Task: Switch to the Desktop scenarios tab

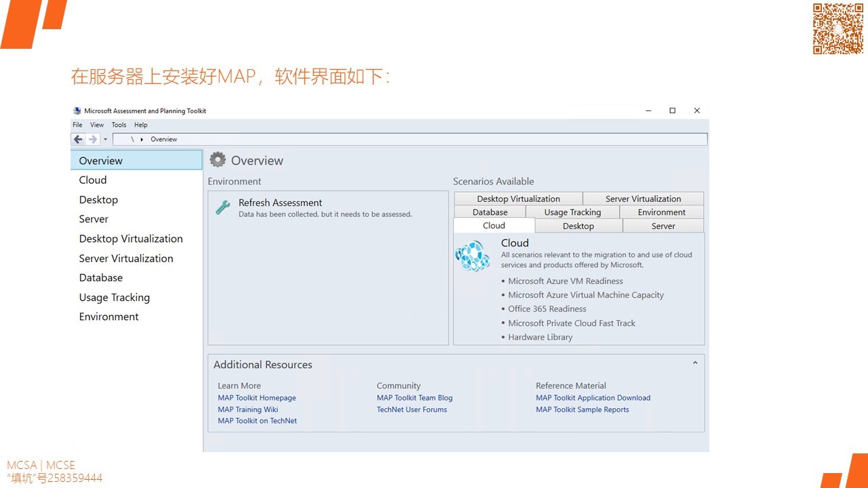Action: point(578,226)
